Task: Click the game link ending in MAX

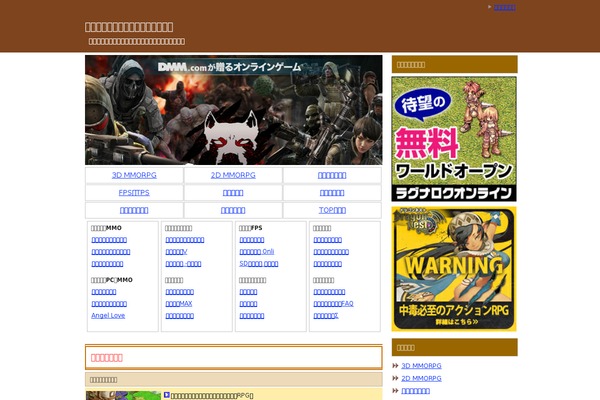Action: [x=179, y=304]
